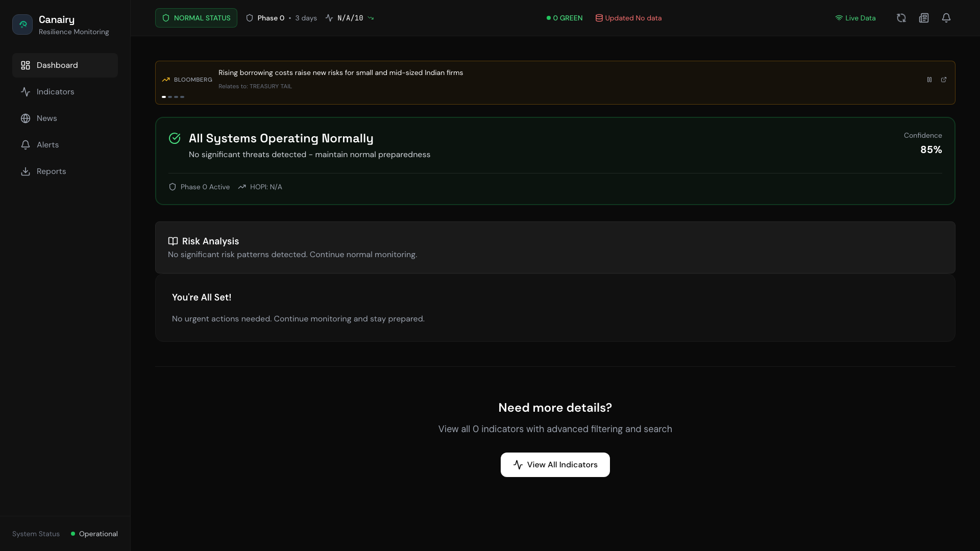Click the Phase 0 shield indicator
Image resolution: width=980 pixels, height=551 pixels.
point(265,18)
